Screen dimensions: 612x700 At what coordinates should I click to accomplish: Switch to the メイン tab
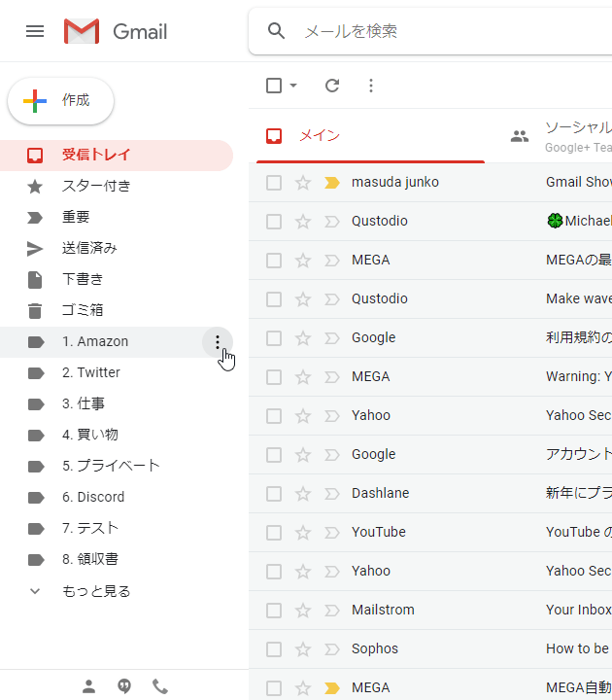tap(370, 136)
